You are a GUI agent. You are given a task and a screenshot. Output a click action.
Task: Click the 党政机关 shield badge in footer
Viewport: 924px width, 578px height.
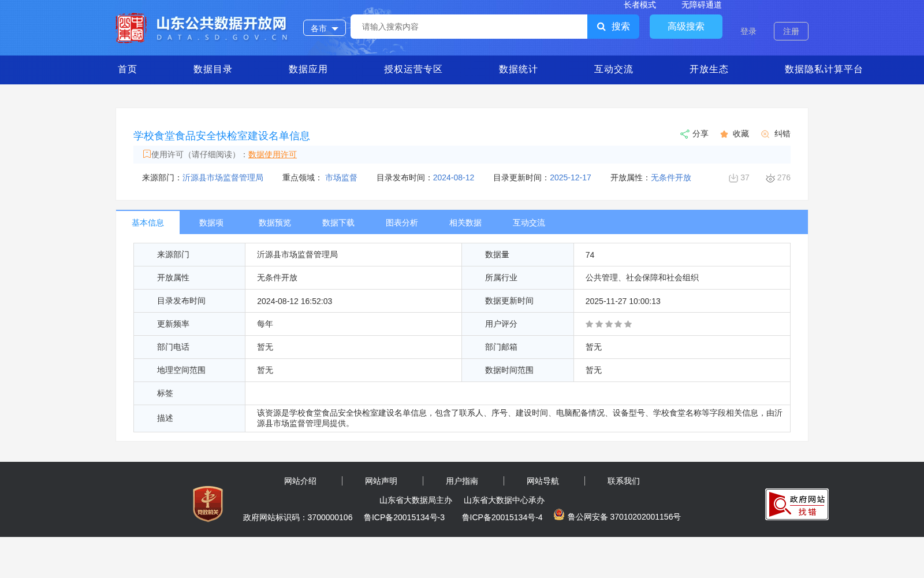point(208,503)
